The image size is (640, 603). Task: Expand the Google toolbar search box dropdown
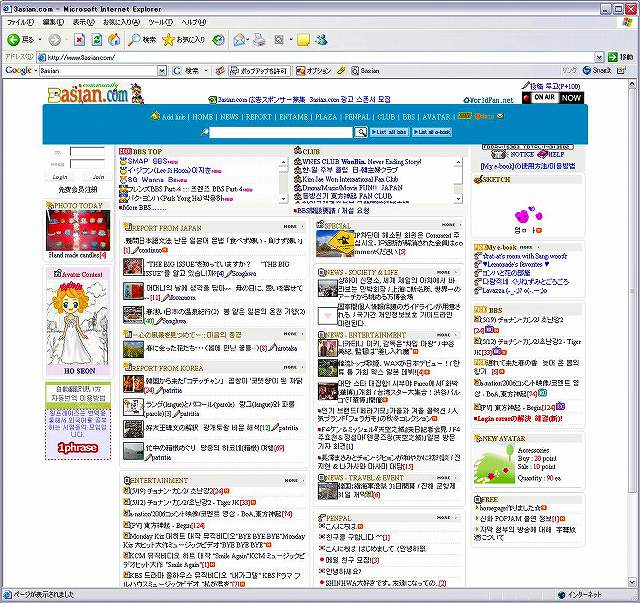(162, 71)
